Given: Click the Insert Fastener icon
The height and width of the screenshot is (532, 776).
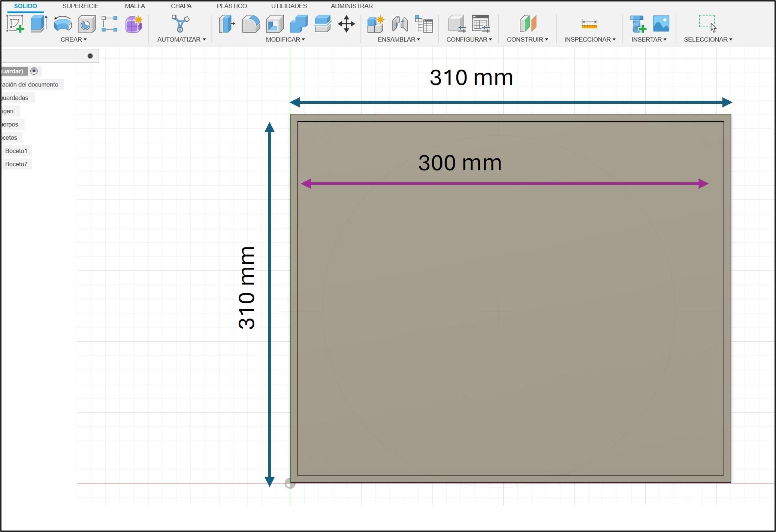Looking at the screenshot, I should pyautogui.click(x=638, y=24).
